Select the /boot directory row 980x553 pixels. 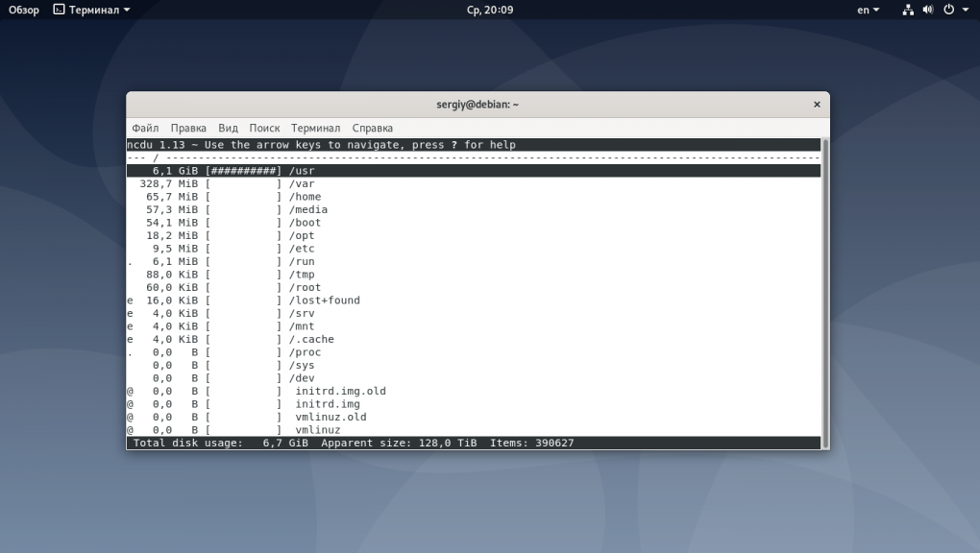[305, 223]
